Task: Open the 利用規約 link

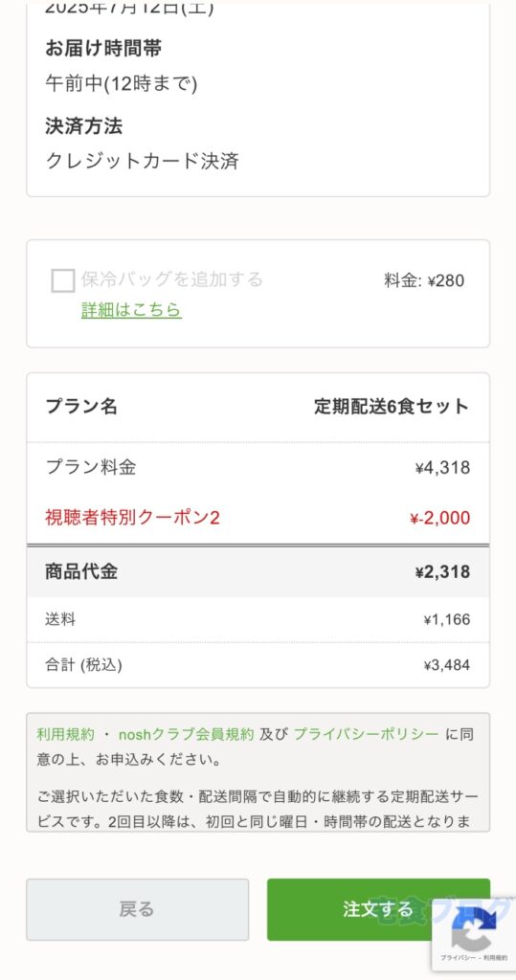Action: 66,734
